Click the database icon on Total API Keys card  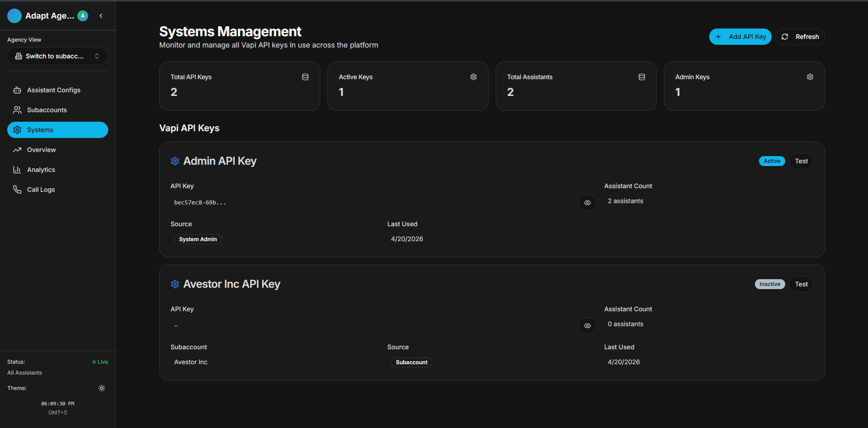(305, 77)
